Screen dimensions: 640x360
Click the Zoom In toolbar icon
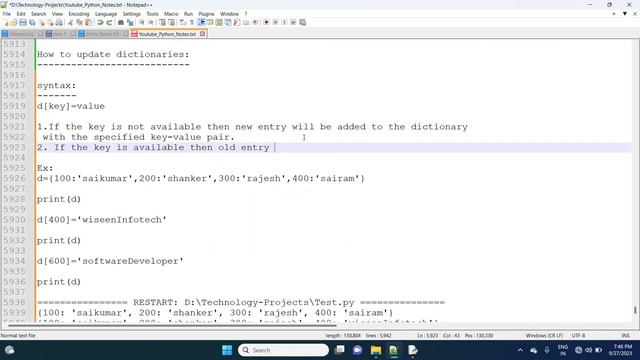tap(141, 22)
